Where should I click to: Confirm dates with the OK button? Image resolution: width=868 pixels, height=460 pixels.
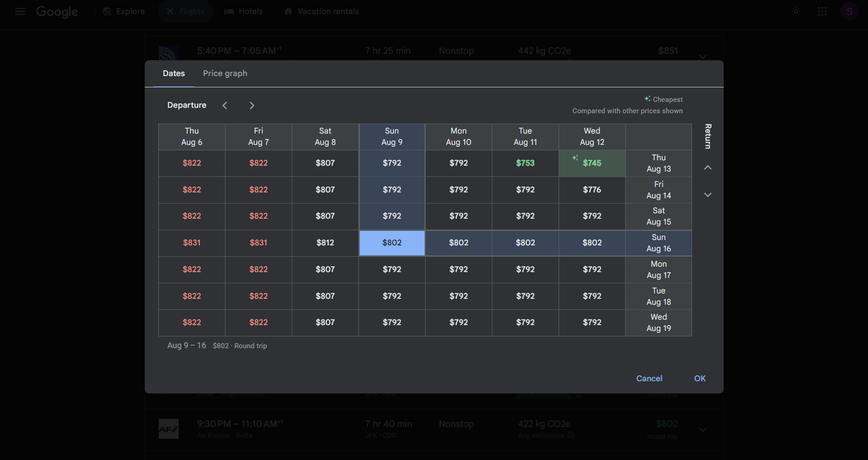700,379
